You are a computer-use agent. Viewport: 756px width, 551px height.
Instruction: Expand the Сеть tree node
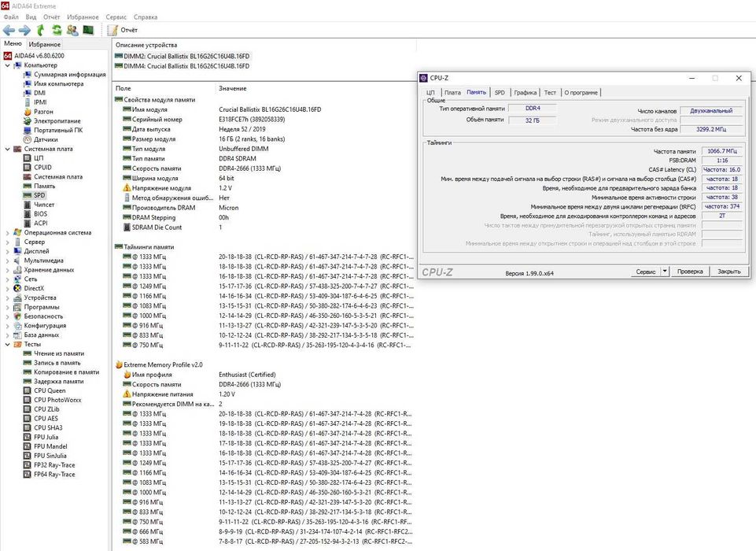7,279
